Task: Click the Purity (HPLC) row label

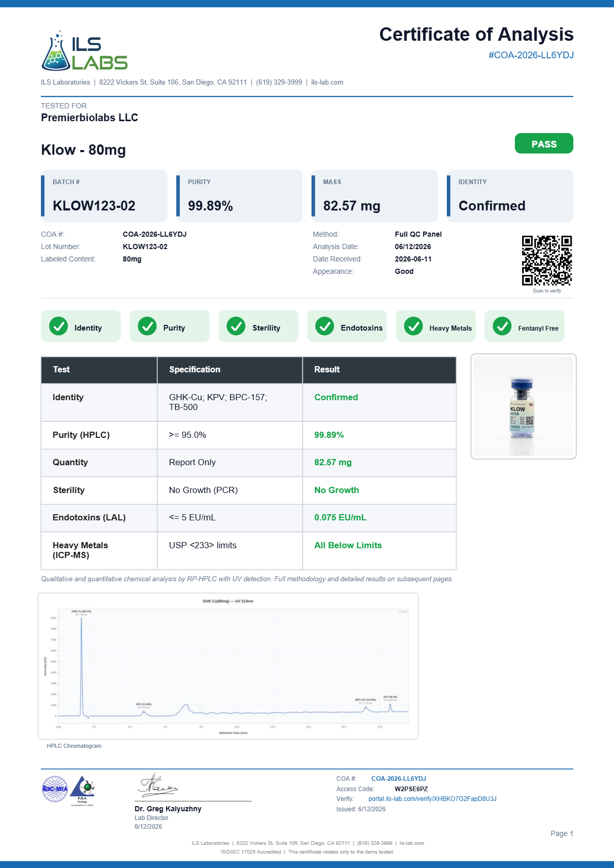Action: (x=81, y=435)
